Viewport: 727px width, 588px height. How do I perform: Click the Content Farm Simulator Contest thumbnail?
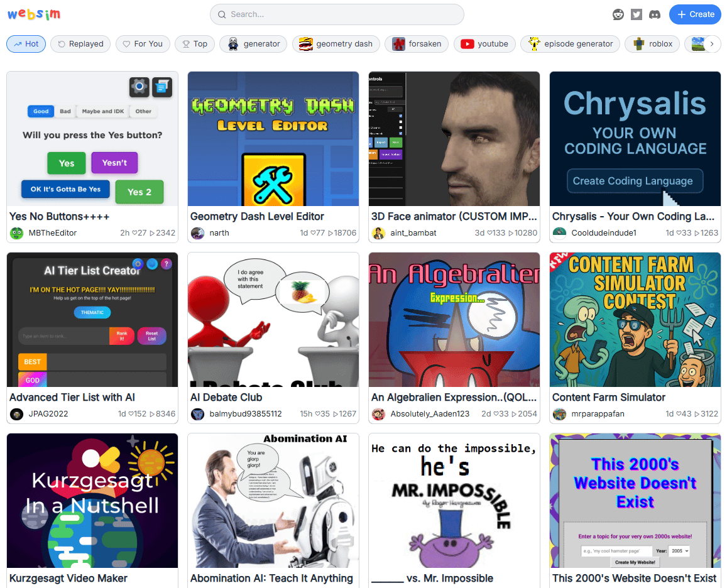(635, 320)
